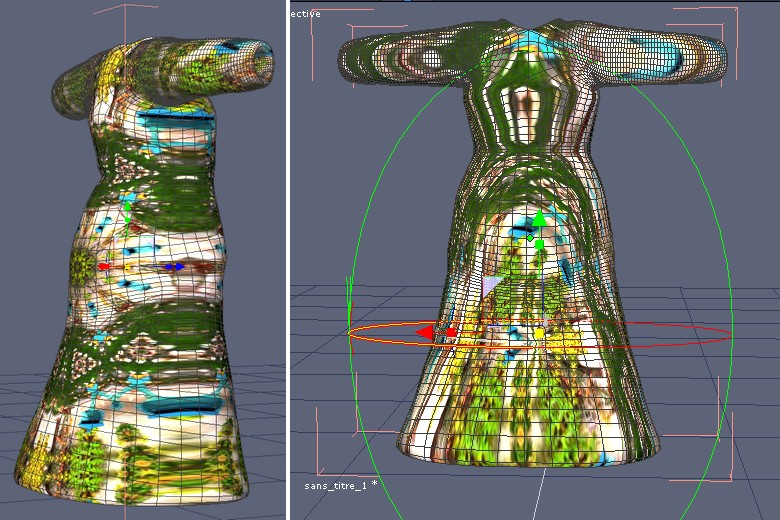Image resolution: width=780 pixels, height=520 pixels.
Task: Click the yellow center gizmo square in right viewport
Action: pos(539,333)
